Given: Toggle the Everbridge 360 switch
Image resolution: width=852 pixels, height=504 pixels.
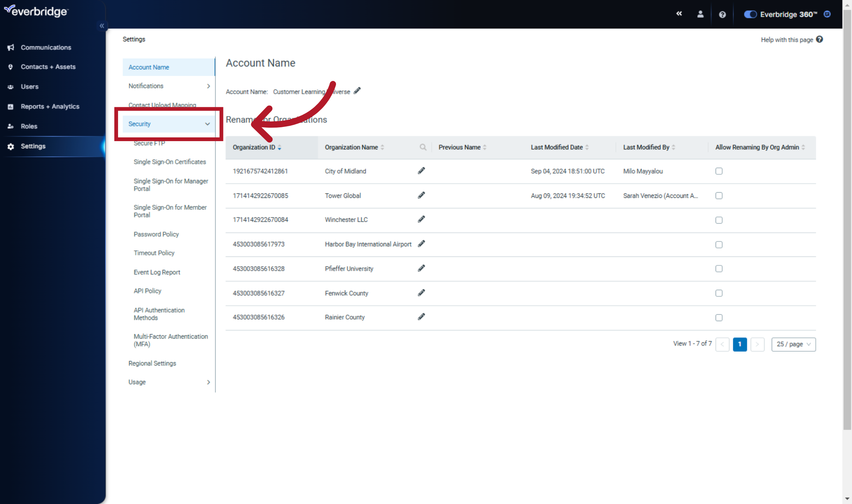Looking at the screenshot, I should [750, 14].
